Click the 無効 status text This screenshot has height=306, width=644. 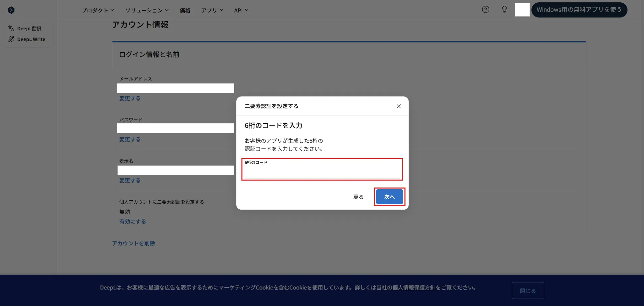click(124, 212)
